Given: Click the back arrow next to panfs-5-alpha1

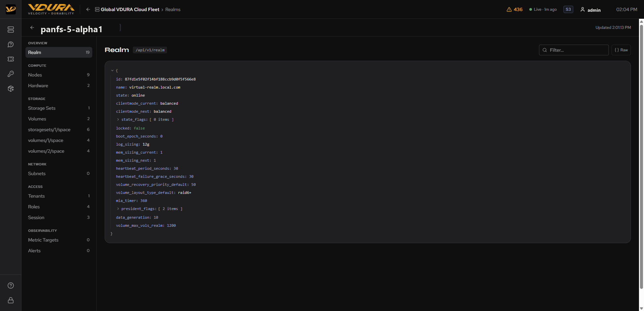Looking at the screenshot, I should pyautogui.click(x=32, y=28).
